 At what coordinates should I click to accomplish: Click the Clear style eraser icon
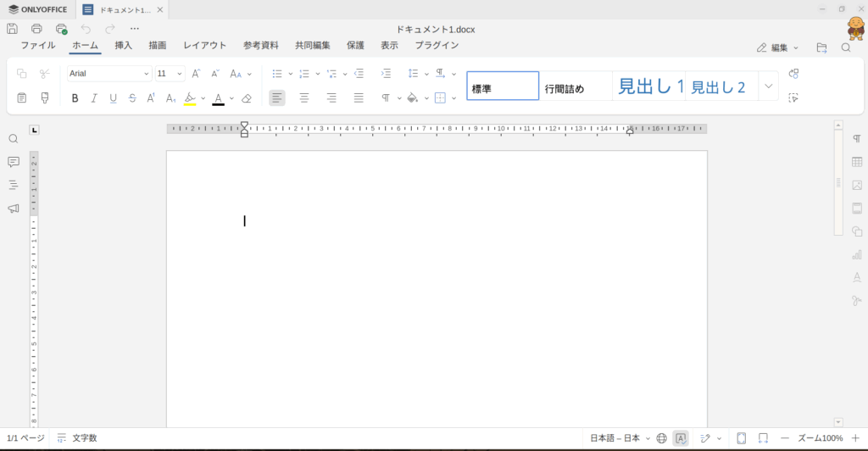click(247, 98)
